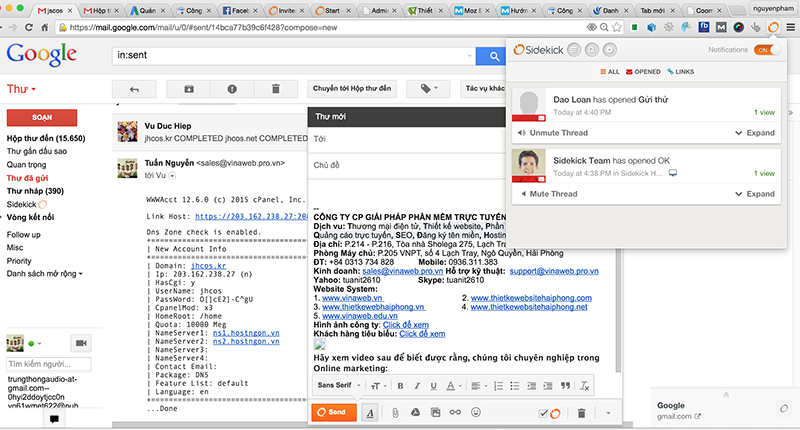The width and height of the screenshot is (800, 430).
Task: Toggle formatting options A button
Action: (x=370, y=413)
